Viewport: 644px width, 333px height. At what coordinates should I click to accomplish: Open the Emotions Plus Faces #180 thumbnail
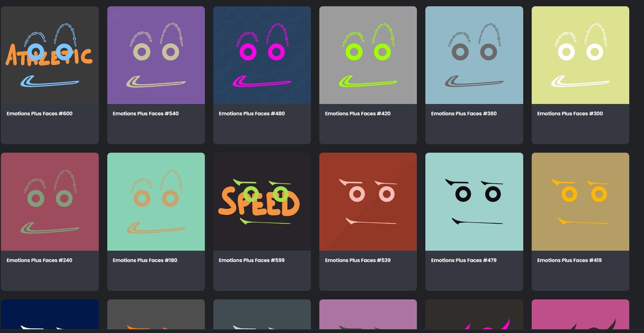(x=156, y=202)
